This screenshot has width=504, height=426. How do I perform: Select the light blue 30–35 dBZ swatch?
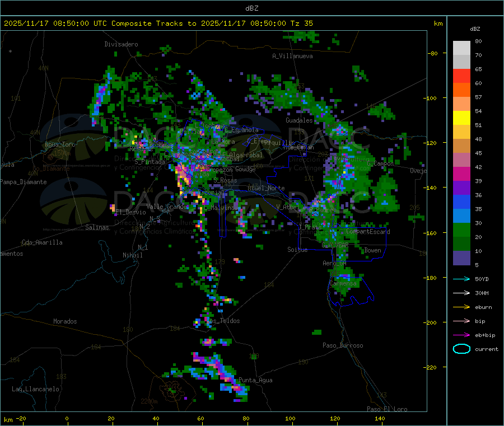pyautogui.click(x=461, y=216)
